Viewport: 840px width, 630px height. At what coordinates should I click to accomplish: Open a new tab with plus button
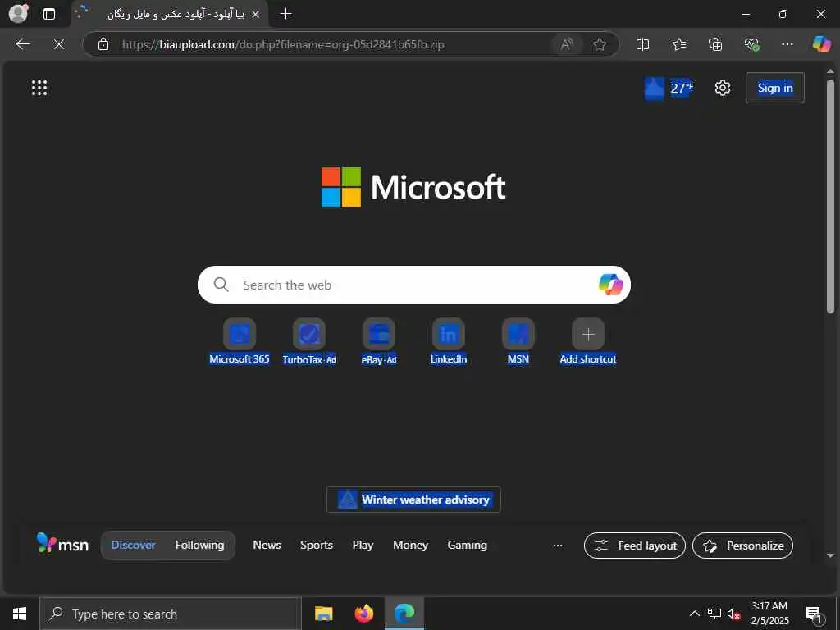pos(286,14)
